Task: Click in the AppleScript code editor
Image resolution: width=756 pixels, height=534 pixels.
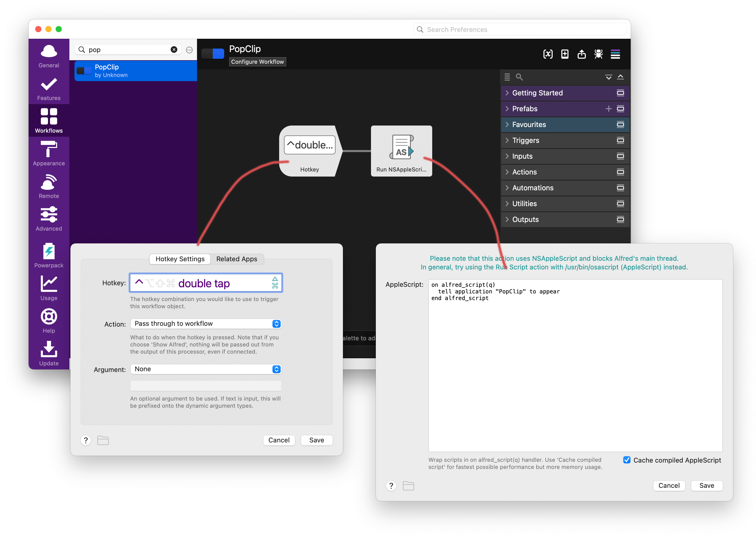Action: click(x=575, y=365)
